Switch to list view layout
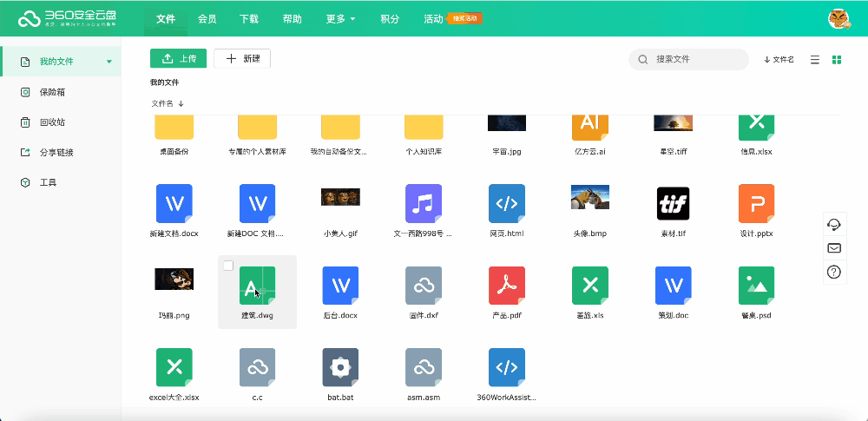 (x=815, y=60)
